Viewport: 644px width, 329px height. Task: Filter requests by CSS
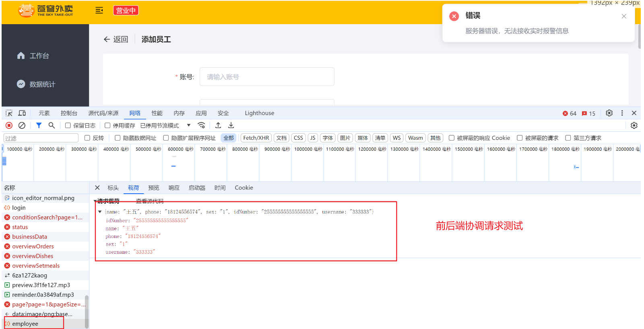coord(298,138)
